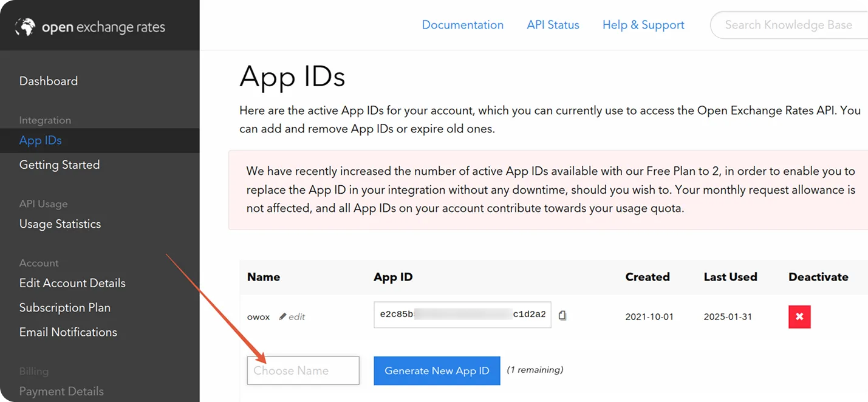This screenshot has width=868, height=402.
Task: Open Payment Details in Billing section
Action: 61,391
